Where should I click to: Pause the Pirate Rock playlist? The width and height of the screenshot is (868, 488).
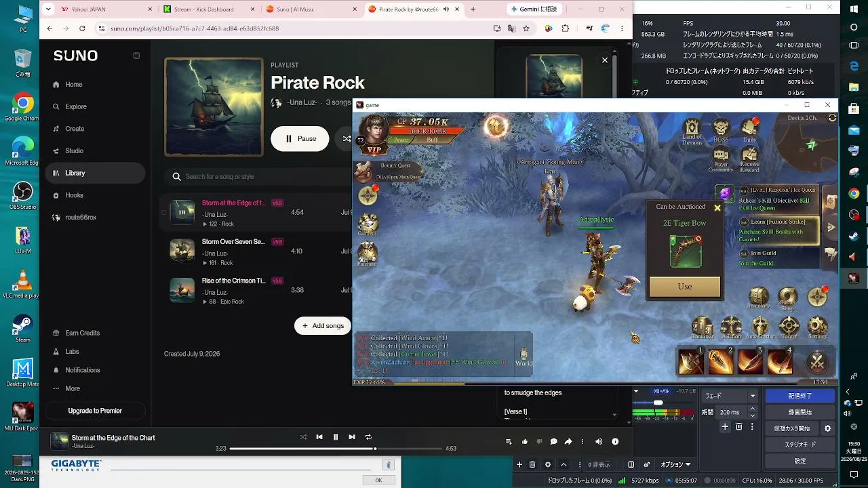tap(300, 138)
